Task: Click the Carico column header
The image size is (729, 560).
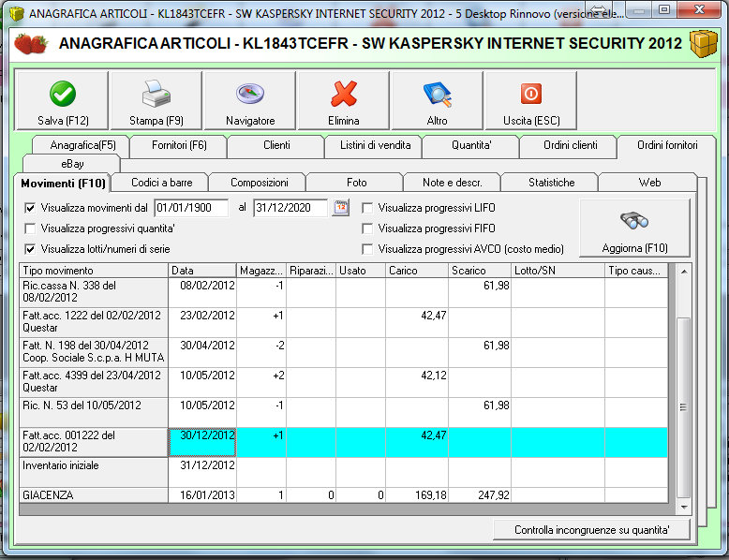Action: coord(417,271)
